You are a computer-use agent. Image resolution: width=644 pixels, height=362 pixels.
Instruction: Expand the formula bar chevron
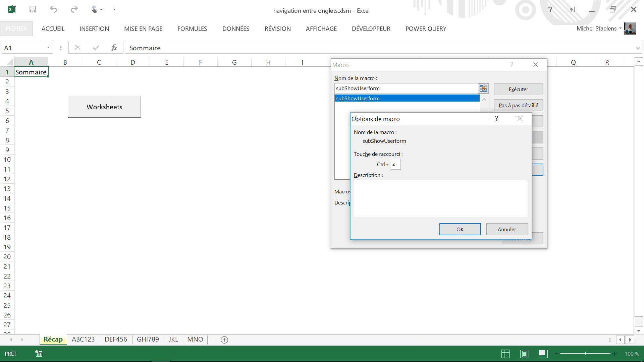[x=638, y=48]
